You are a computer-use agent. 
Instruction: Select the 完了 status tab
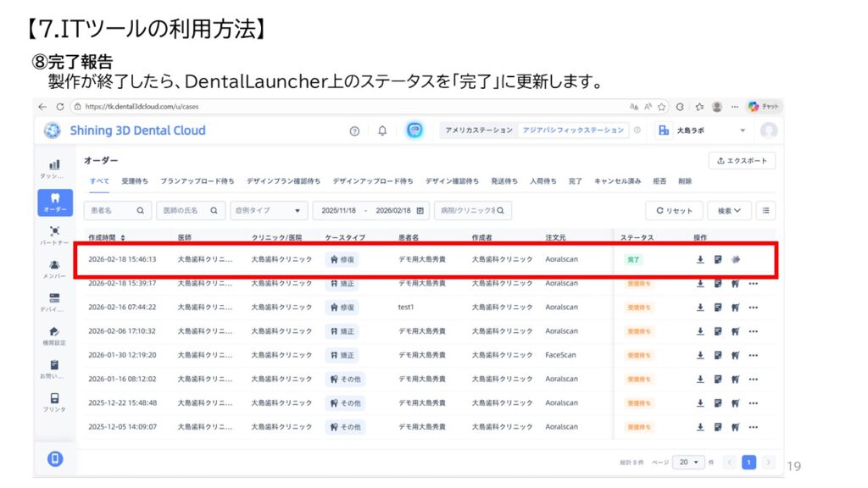pyautogui.click(x=575, y=181)
